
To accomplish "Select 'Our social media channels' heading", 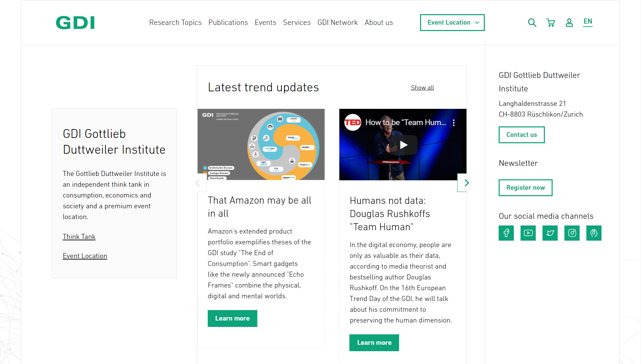I will pos(546,216).
